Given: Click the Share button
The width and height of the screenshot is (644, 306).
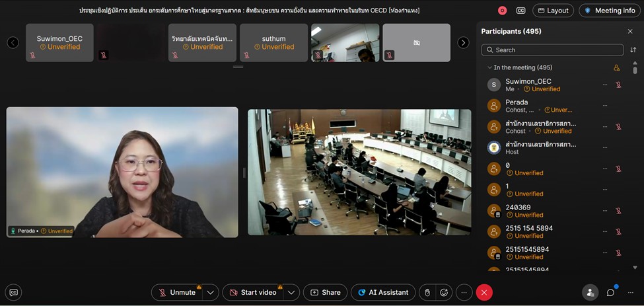Looking at the screenshot, I should [x=325, y=292].
